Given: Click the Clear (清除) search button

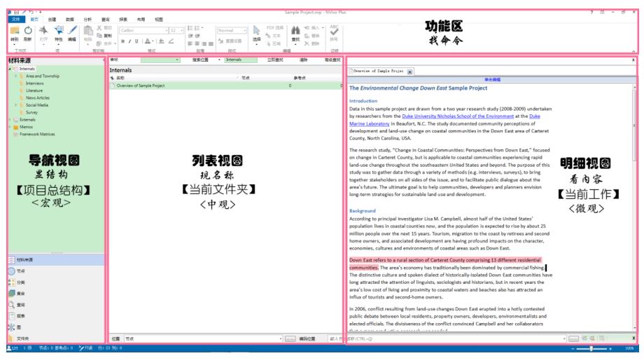Looking at the screenshot, I should click(304, 60).
